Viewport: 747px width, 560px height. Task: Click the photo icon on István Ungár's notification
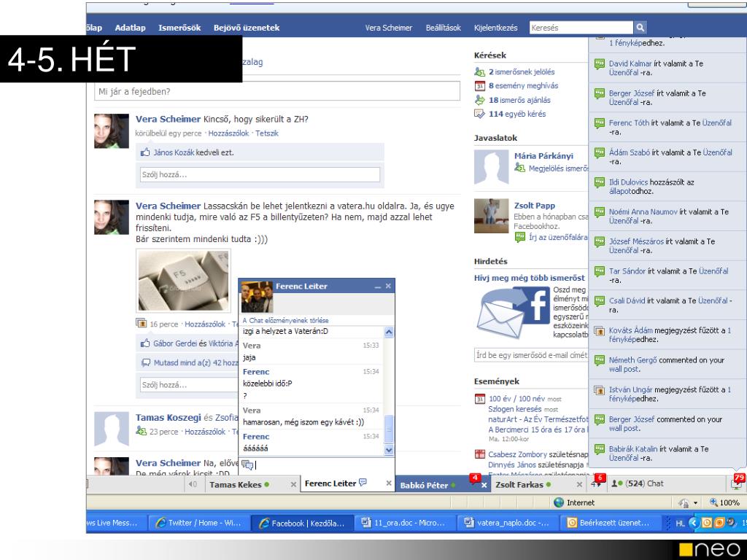point(600,391)
